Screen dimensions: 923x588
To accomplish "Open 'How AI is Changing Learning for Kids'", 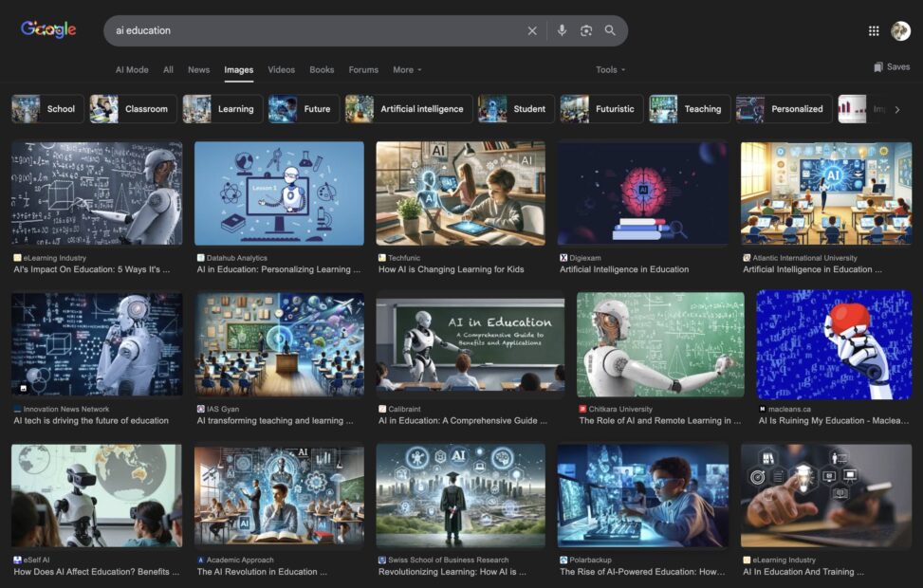I will [451, 269].
